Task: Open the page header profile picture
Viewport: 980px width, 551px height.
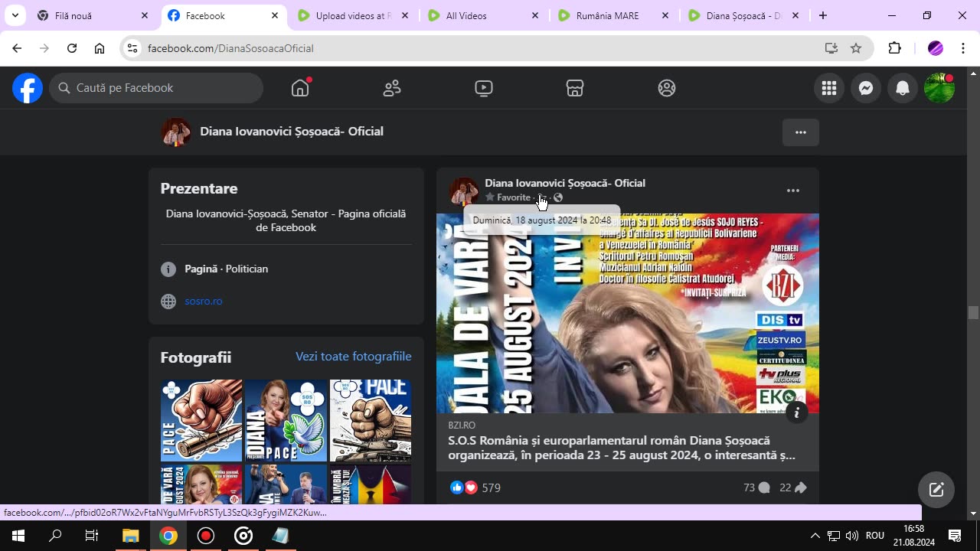Action: 175,132
